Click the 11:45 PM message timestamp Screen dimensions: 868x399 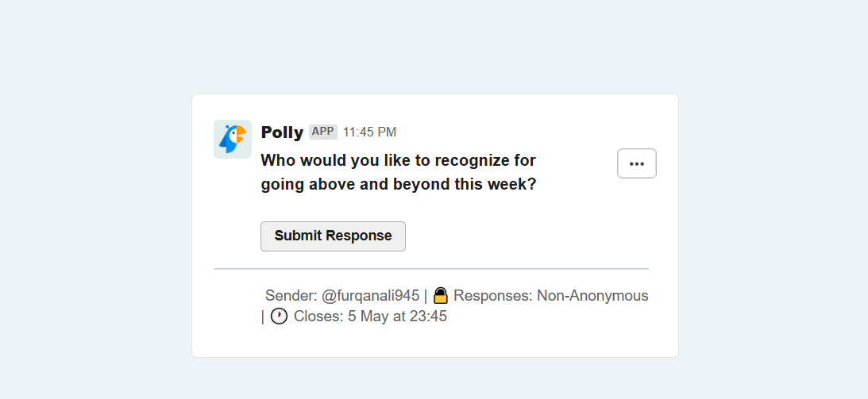pos(369,132)
